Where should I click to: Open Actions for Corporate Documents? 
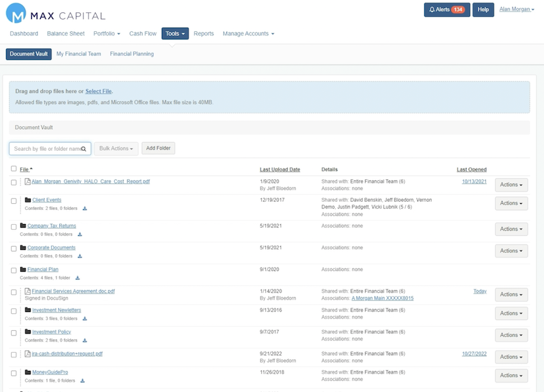pyautogui.click(x=511, y=251)
